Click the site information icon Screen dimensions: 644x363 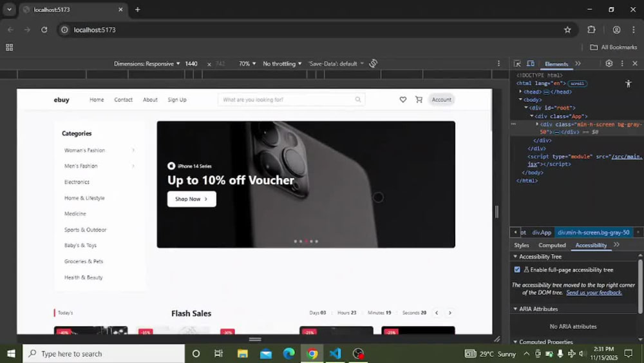point(64,30)
